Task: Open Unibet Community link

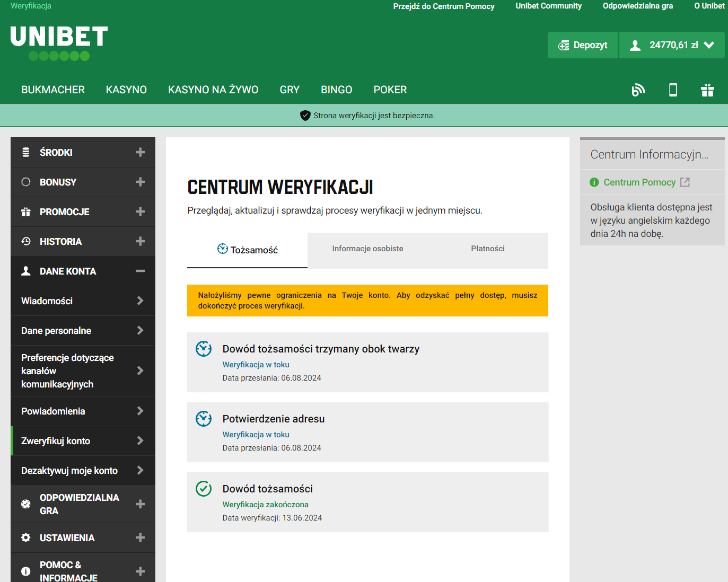Action: coord(548,6)
